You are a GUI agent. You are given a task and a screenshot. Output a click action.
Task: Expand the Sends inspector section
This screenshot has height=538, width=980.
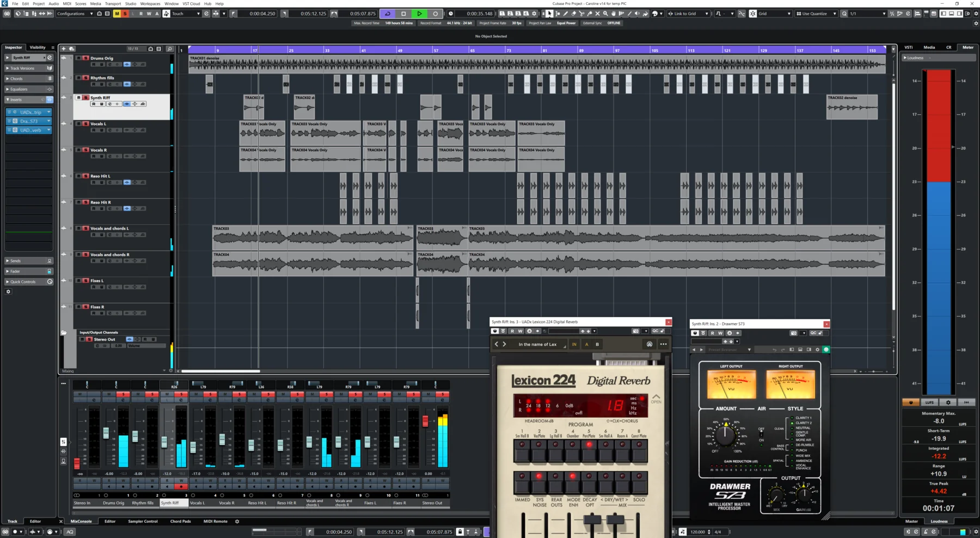point(29,261)
